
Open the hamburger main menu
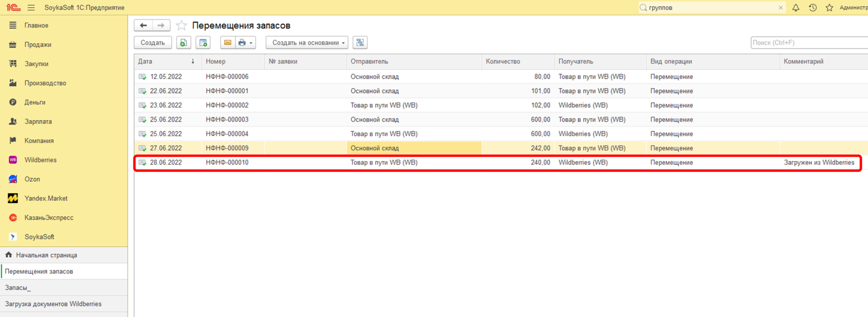[x=31, y=8]
